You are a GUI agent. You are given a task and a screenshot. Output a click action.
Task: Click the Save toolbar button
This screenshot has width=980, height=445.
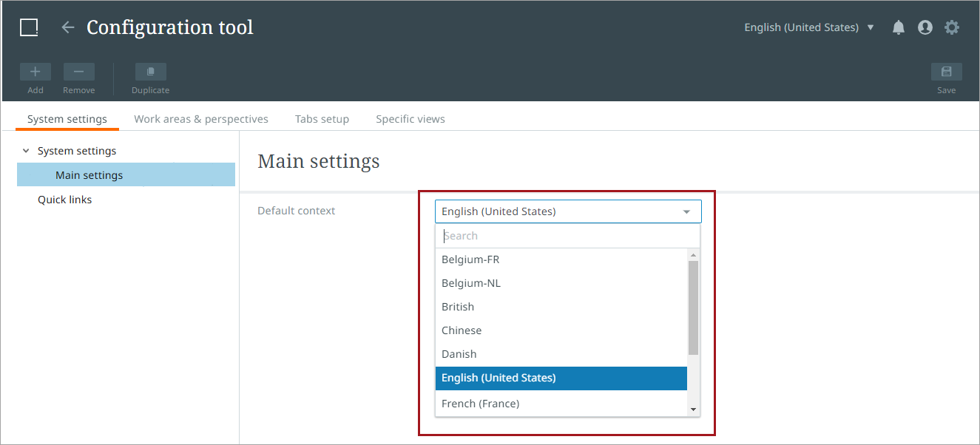coord(947,72)
